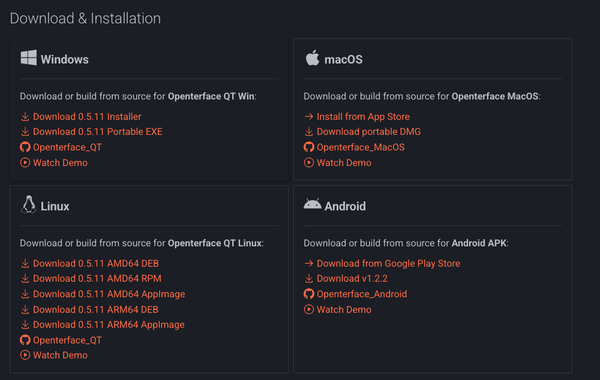Click the macOS section heading text
Viewport: 600px width, 380px height.
tap(344, 59)
